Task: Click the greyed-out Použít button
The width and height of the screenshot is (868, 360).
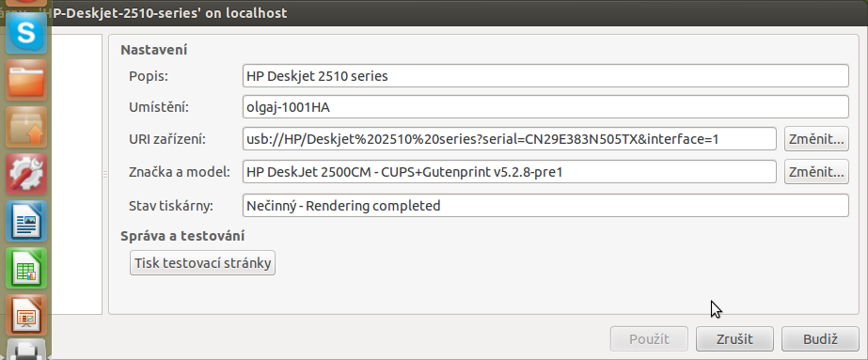Action: tap(649, 338)
